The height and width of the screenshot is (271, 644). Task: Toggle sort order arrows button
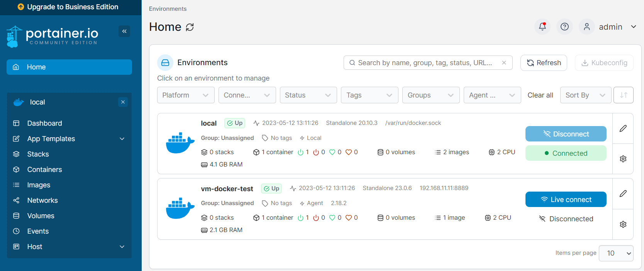[623, 95]
